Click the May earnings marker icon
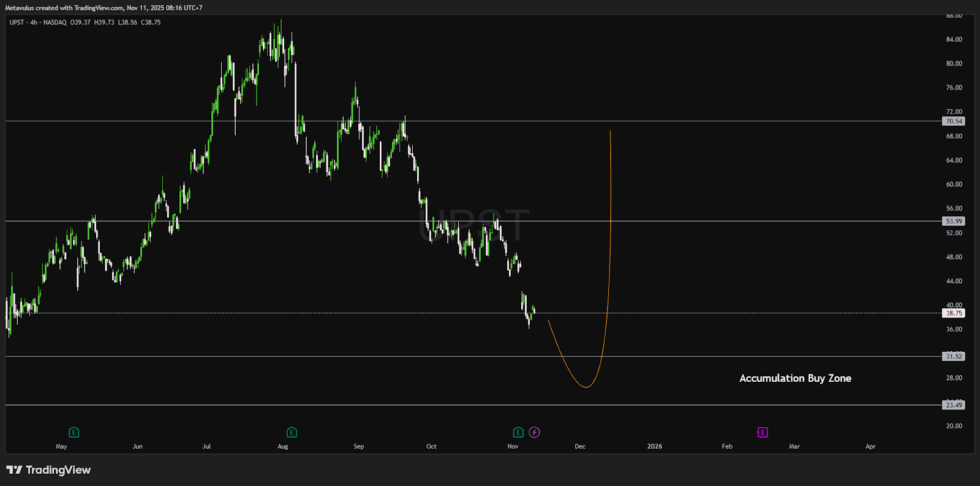The height and width of the screenshot is (486, 980). [x=73, y=432]
